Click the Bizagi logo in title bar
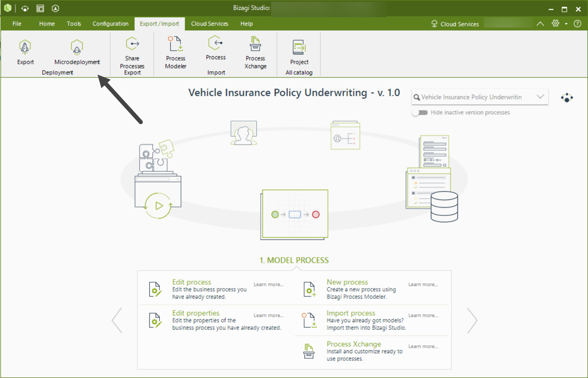 coord(7,8)
